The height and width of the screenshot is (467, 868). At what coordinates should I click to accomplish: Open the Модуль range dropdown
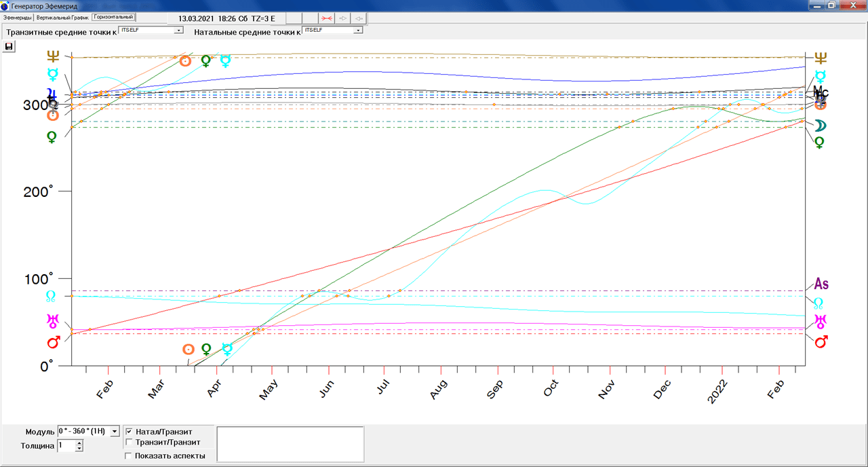point(114,431)
